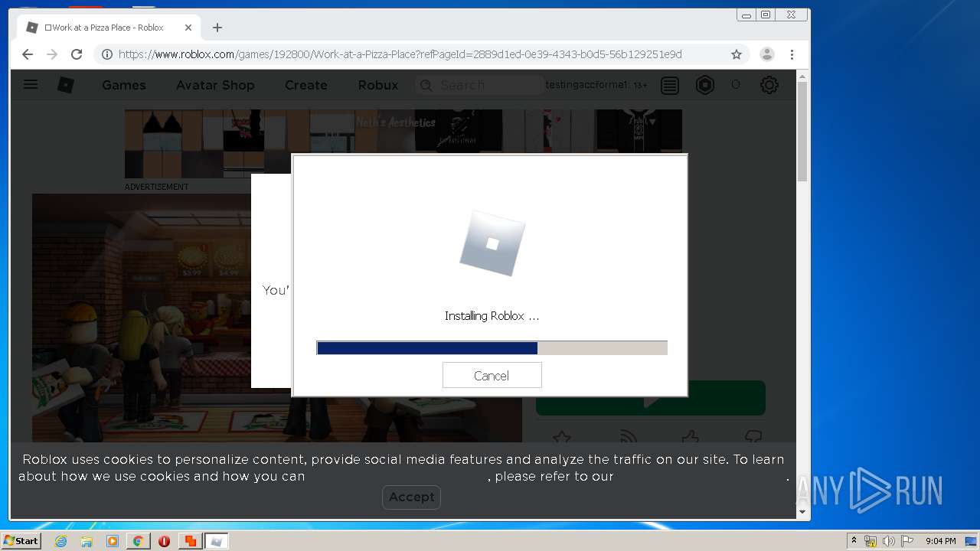This screenshot has height=551, width=980.
Task: Reload the Roblox page
Action: tap(77, 54)
